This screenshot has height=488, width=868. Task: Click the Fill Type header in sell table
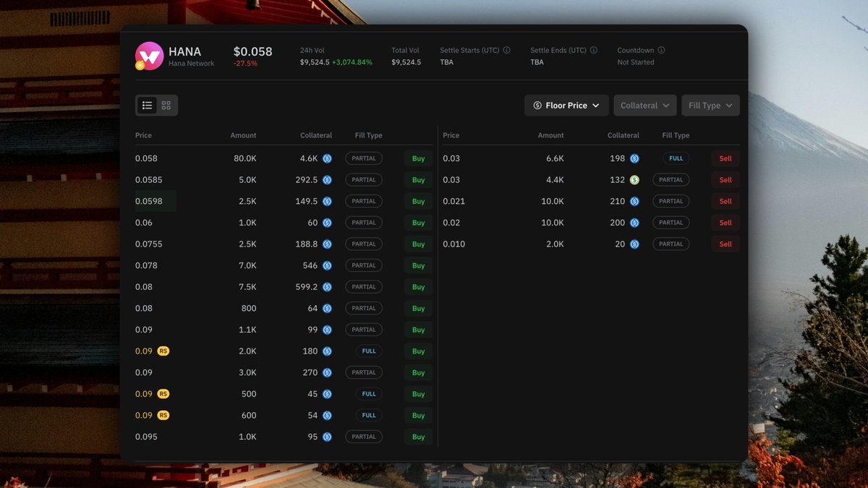(676, 135)
